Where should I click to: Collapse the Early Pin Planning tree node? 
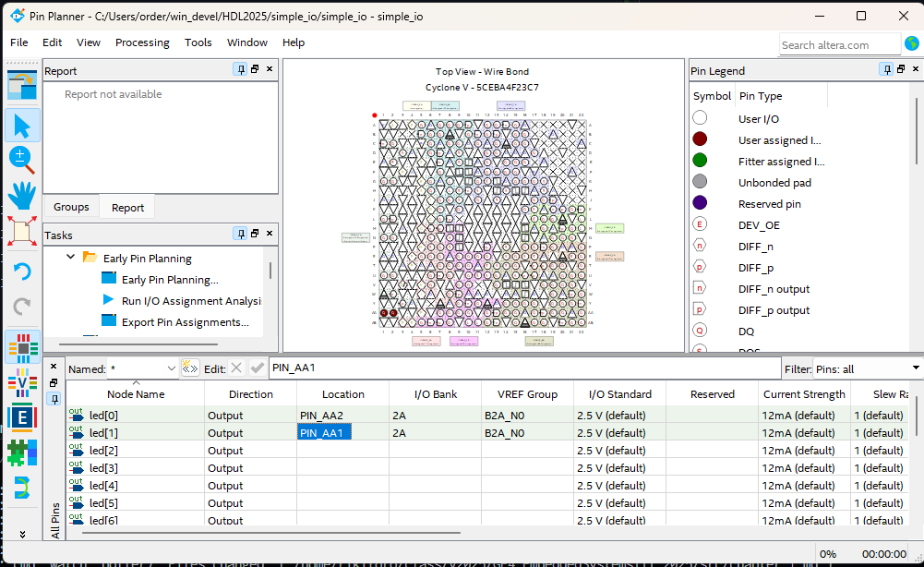click(x=71, y=257)
